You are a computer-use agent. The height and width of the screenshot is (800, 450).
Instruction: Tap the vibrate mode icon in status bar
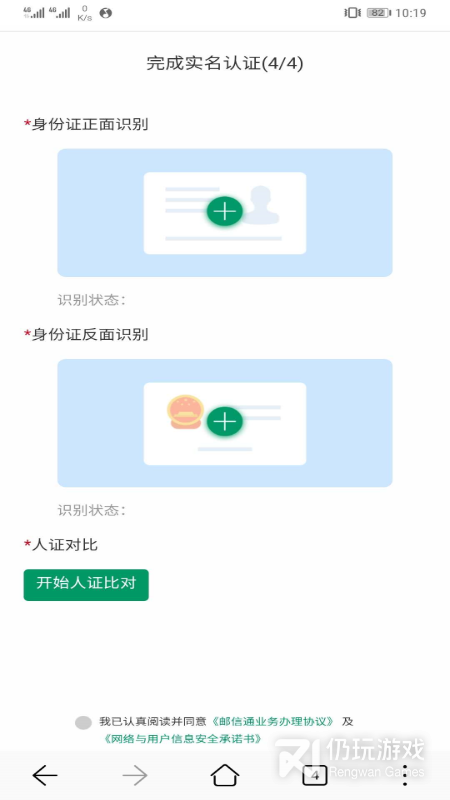pos(352,13)
